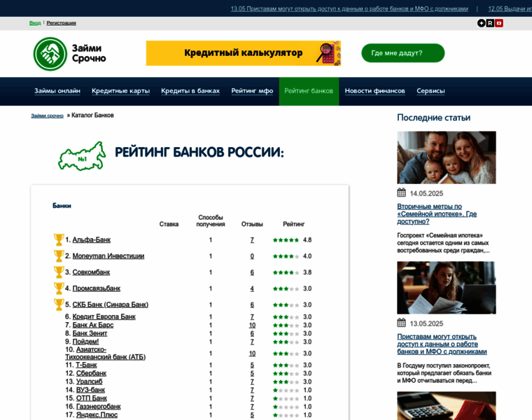The image size is (532, 420).
Task: Click the Ставка column header
Action: tap(169, 224)
